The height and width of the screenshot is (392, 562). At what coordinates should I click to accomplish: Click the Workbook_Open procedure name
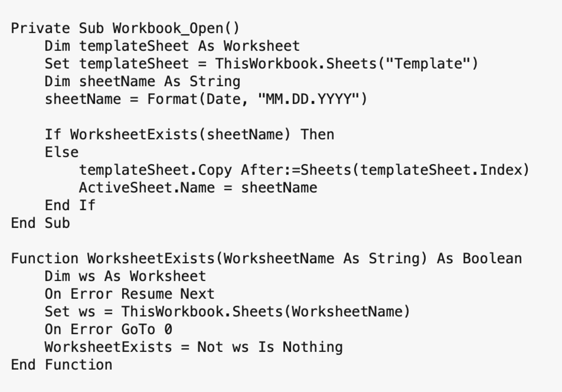point(176,28)
